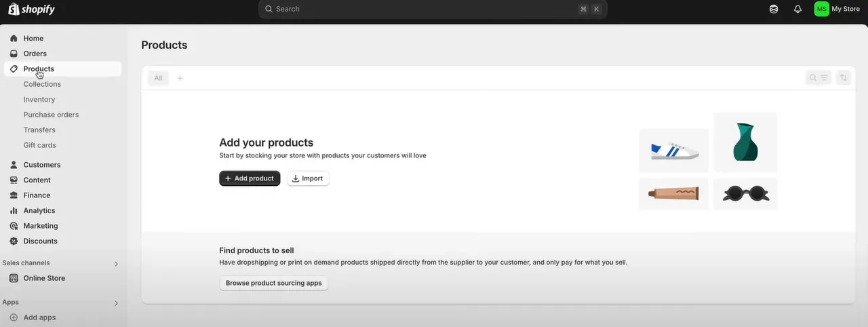Open the Sidekick assistant icon in header

pyautogui.click(x=774, y=9)
